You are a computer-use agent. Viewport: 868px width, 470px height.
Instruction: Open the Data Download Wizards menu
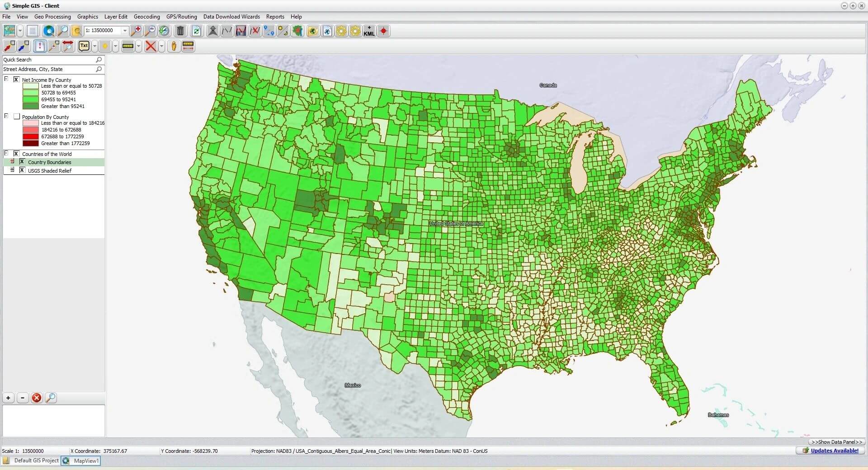[231, 17]
